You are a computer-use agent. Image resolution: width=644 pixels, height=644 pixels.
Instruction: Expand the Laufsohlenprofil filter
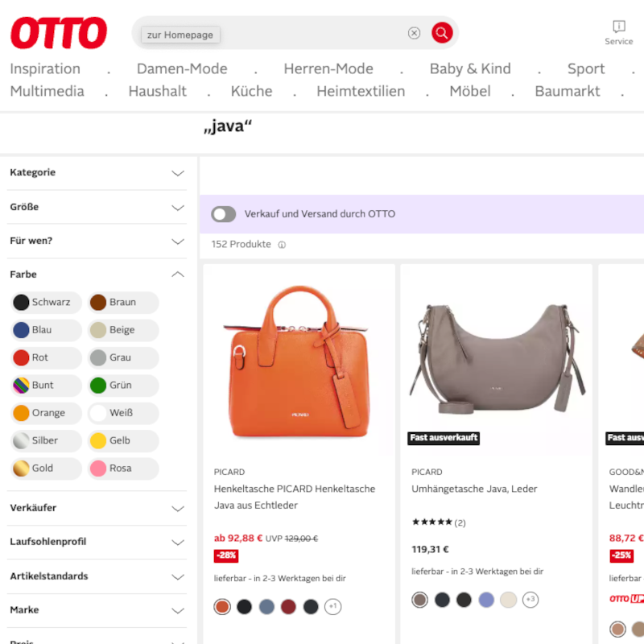pos(97,542)
